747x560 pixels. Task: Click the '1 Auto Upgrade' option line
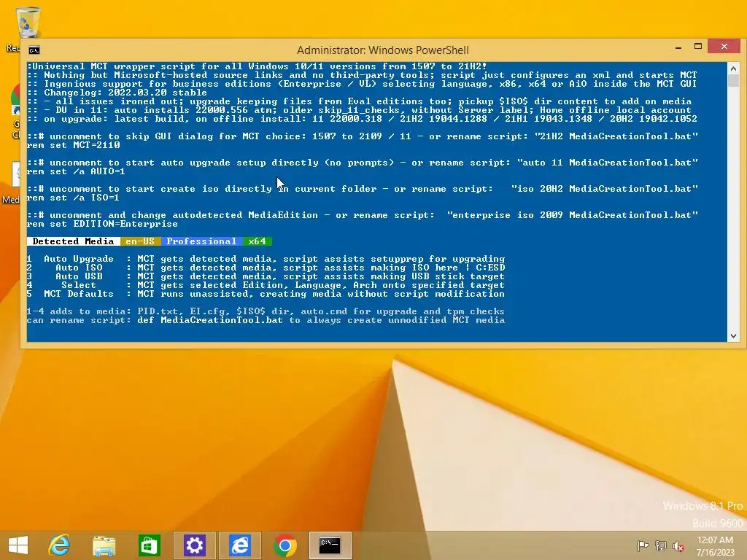click(x=266, y=259)
